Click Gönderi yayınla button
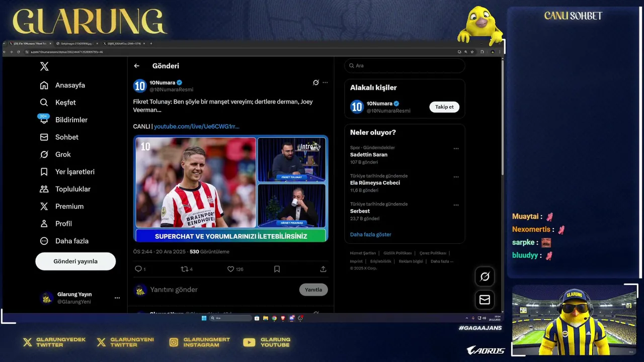The height and width of the screenshot is (362, 644). (x=75, y=261)
